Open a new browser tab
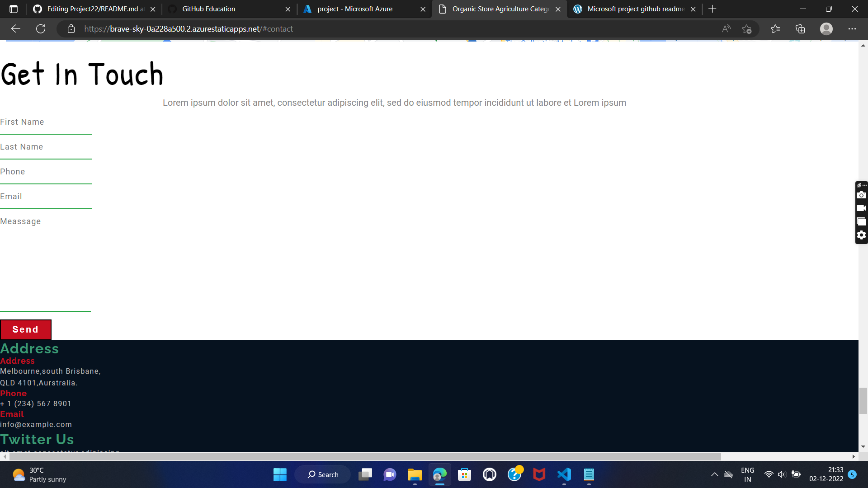This screenshot has height=488, width=868. (712, 9)
